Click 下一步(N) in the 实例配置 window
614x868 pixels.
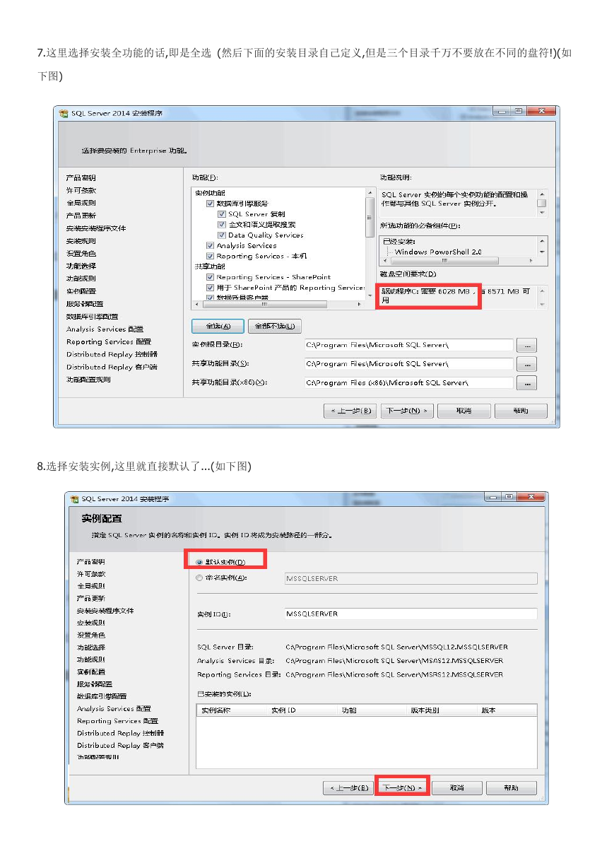click(x=401, y=787)
